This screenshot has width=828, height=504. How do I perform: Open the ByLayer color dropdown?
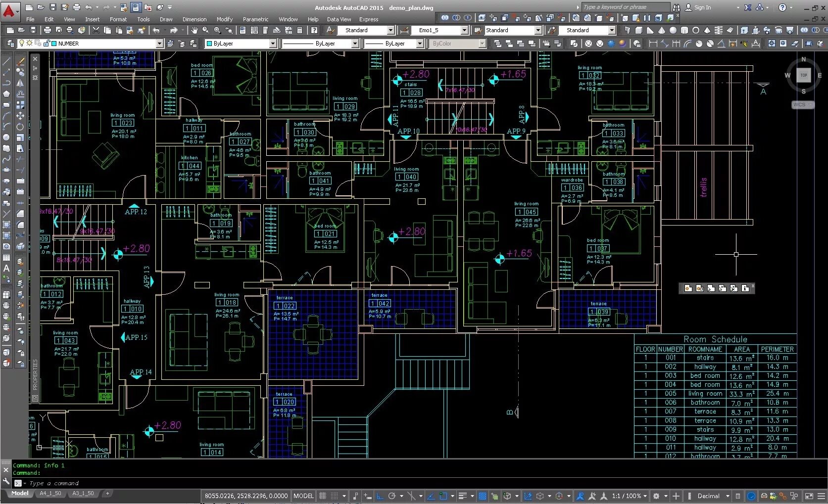pos(273,44)
